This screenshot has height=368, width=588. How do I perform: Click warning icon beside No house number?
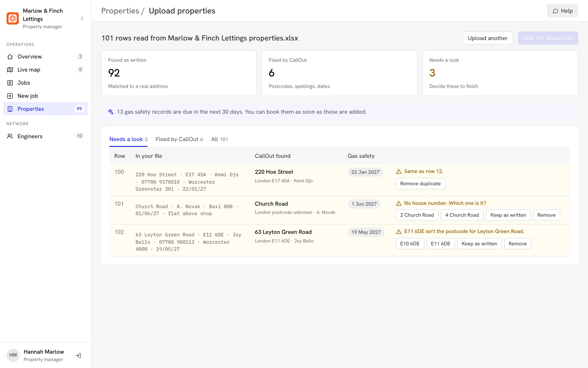pos(399,203)
